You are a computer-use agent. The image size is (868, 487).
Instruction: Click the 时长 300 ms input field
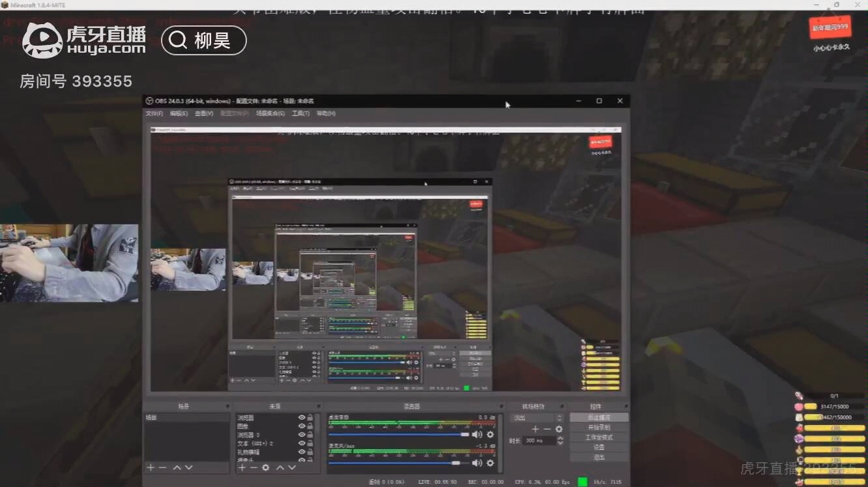[539, 440]
